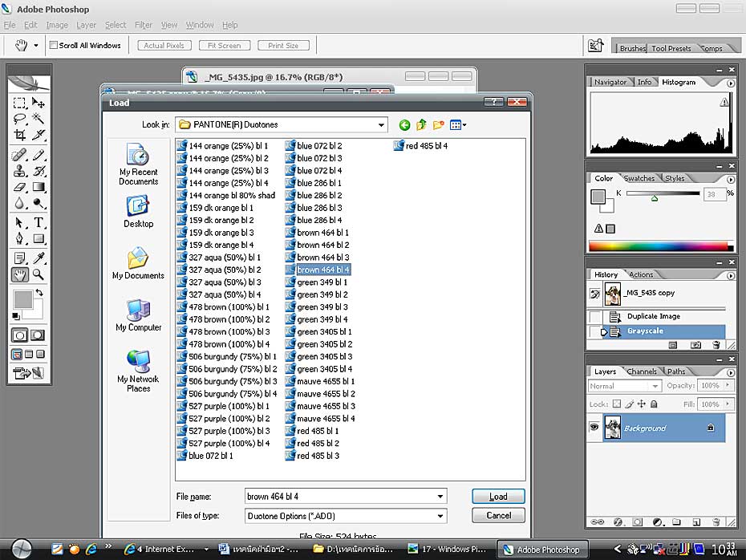746x560 pixels.
Task: Open My Recent Documents location
Action: [138, 164]
